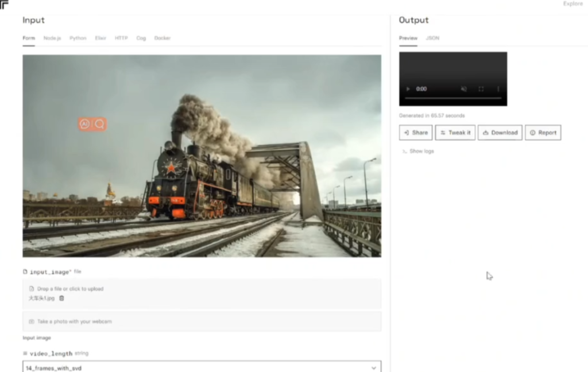The height and width of the screenshot is (372, 588).
Task: Click the magnifier icon on the train image
Action: point(99,124)
